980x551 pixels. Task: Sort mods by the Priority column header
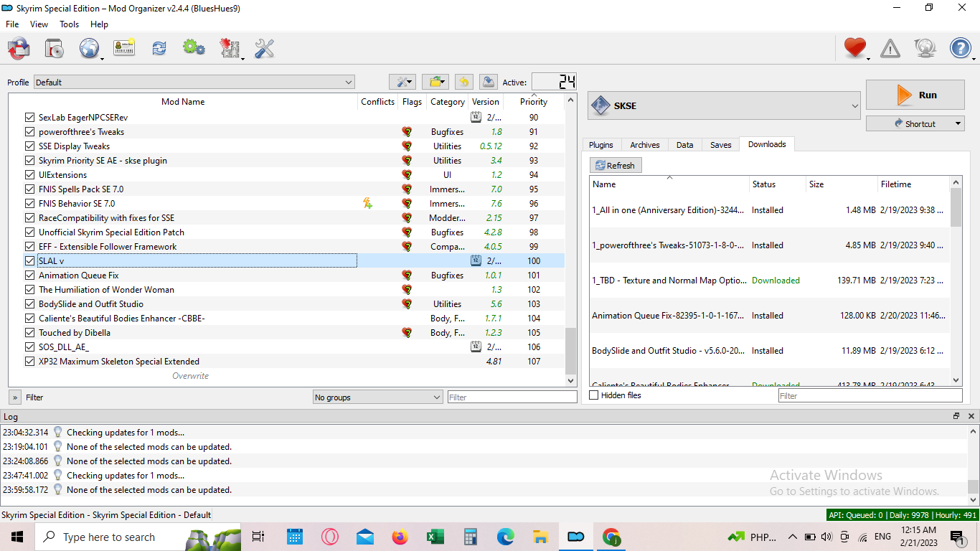(534, 102)
